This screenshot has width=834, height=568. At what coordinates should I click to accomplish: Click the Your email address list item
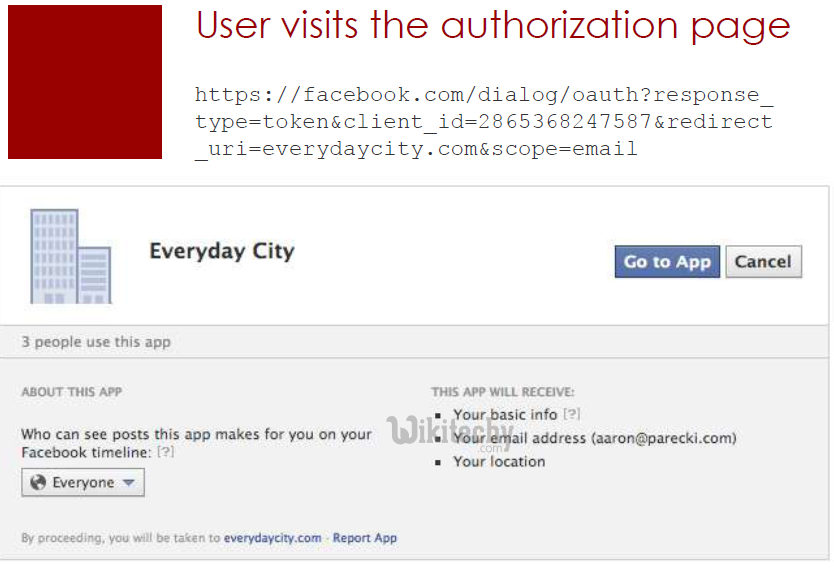595,438
